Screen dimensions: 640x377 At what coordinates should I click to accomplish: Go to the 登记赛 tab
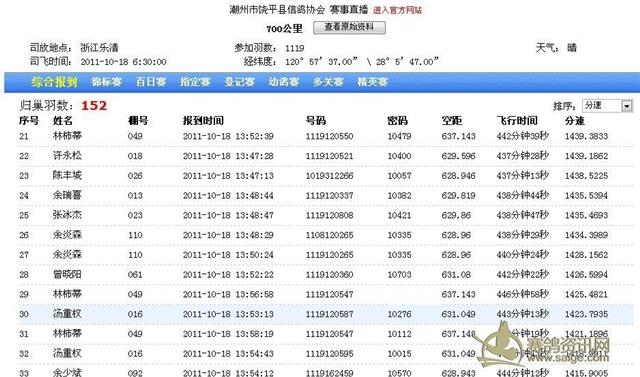[240, 82]
